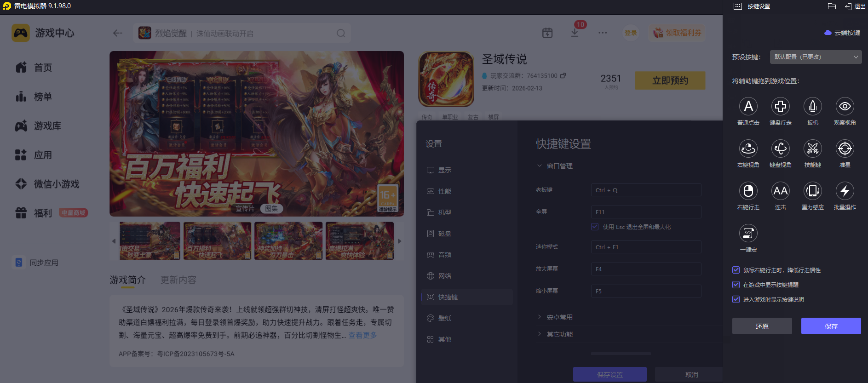Viewport: 868px width, 383px height.
Task: Go to 首页 in the sidebar
Action: point(34,68)
